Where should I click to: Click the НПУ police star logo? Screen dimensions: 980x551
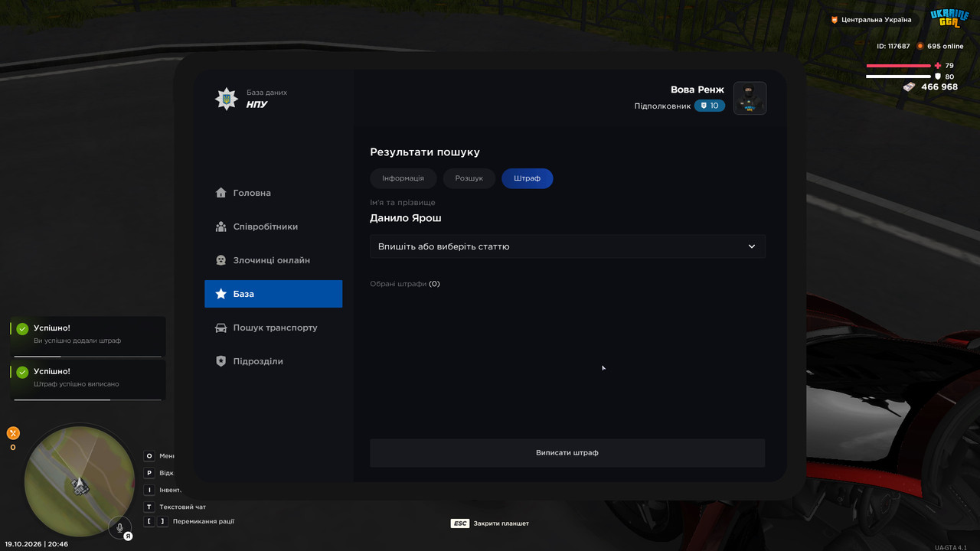pos(226,99)
